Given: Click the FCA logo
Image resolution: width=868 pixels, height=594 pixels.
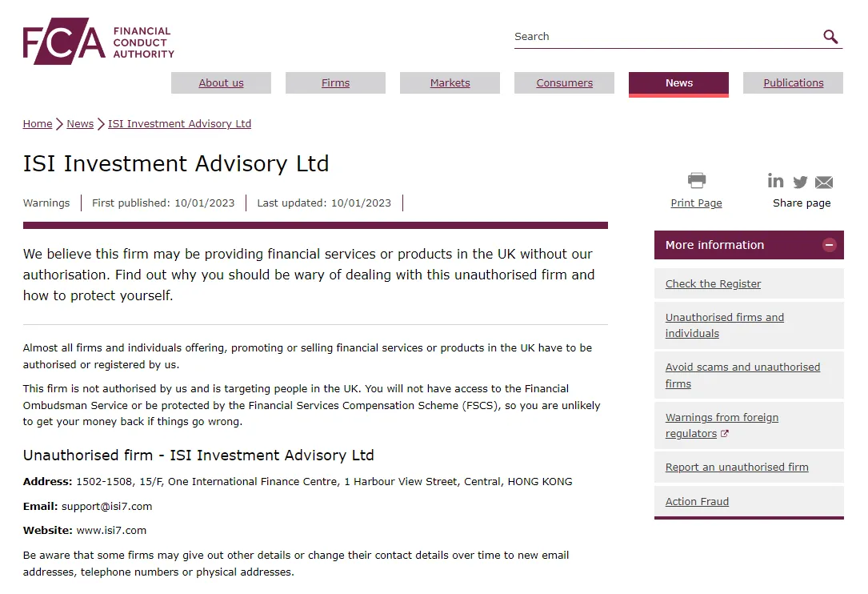Looking at the screenshot, I should (x=98, y=41).
